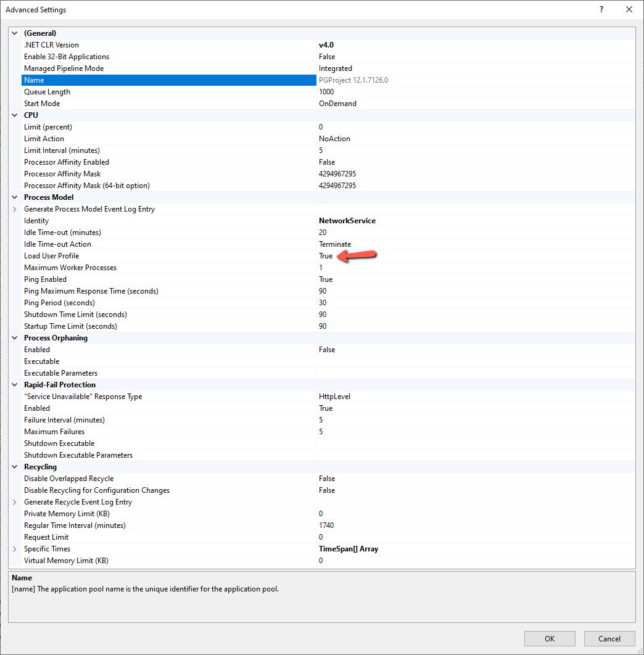Select the Idle Time-out (minutes) row
Image resolution: width=644 pixels, height=655 pixels.
[62, 233]
